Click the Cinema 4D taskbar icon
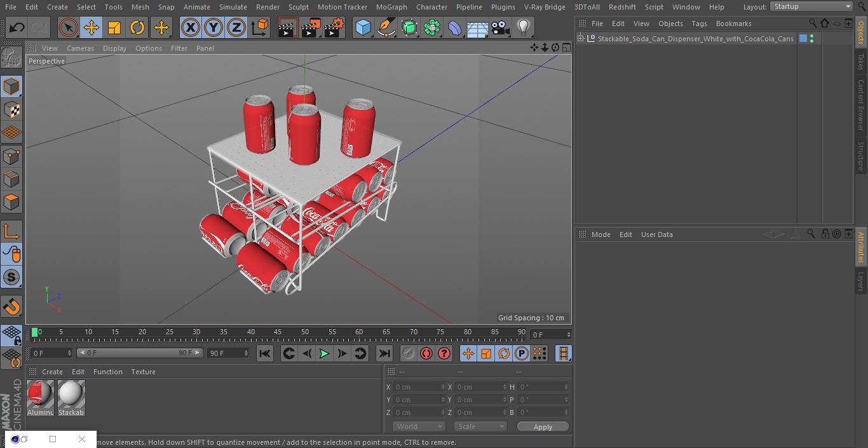The height and width of the screenshot is (448, 868). [x=15, y=439]
